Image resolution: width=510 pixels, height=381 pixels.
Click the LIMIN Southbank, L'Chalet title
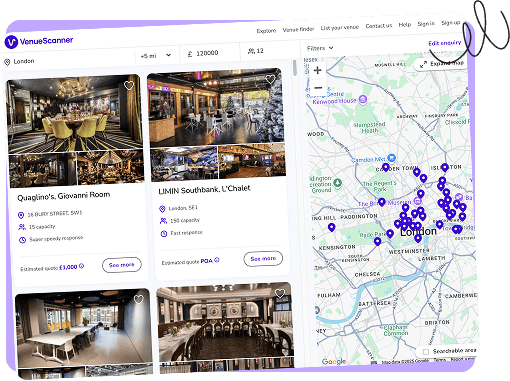point(204,190)
